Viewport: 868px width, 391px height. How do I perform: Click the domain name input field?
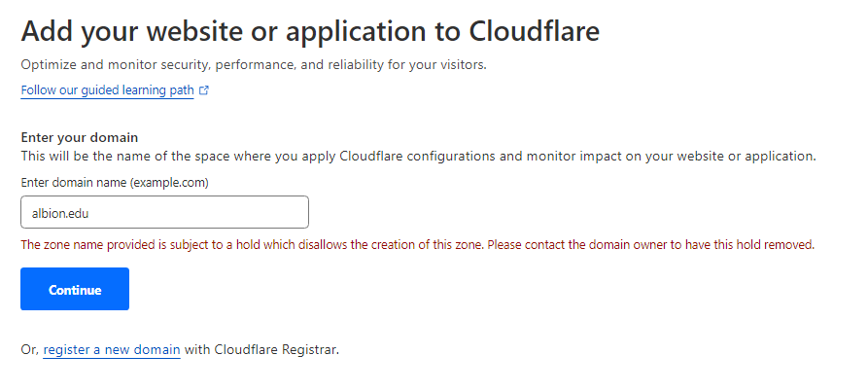pos(164,212)
